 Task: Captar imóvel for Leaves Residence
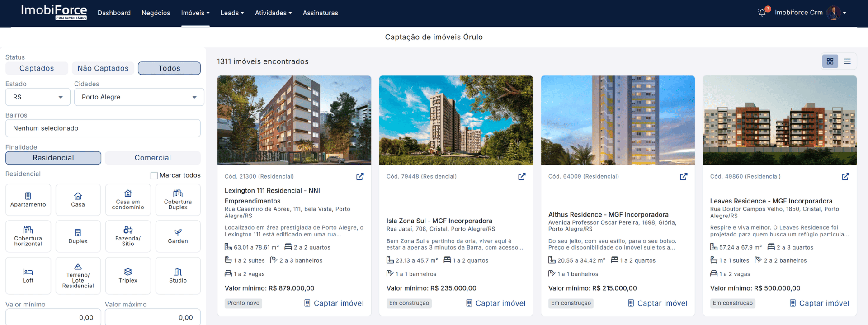click(x=820, y=303)
